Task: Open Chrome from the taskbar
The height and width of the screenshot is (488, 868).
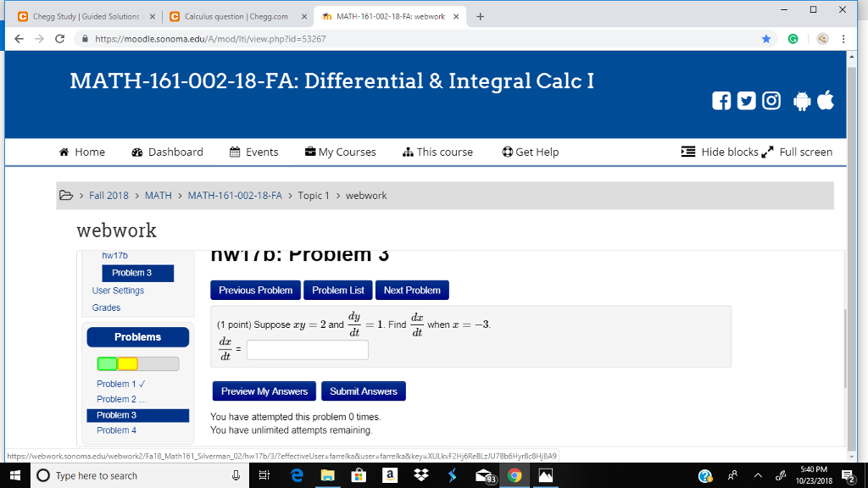Action: [x=514, y=475]
